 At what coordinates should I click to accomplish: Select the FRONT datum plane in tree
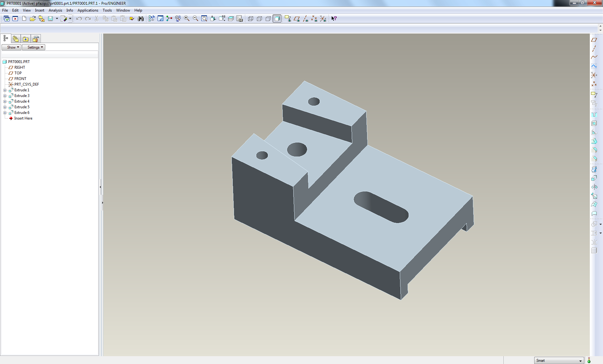tap(20, 79)
